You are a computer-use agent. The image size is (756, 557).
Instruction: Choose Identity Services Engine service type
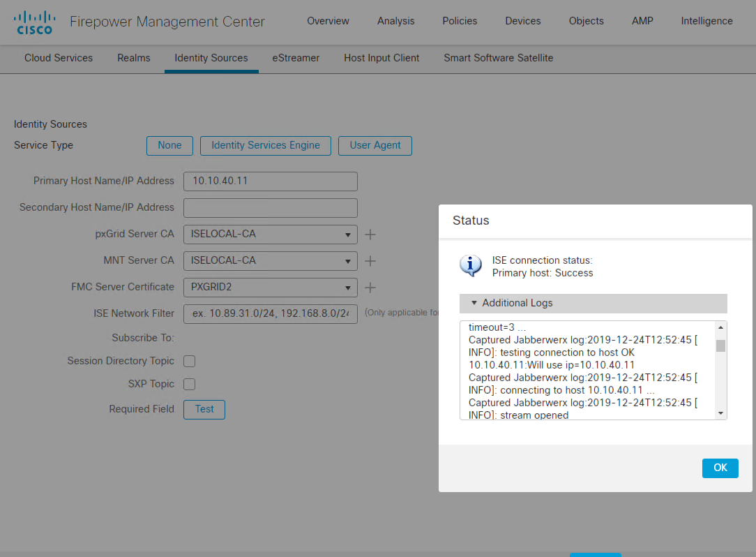tap(266, 146)
